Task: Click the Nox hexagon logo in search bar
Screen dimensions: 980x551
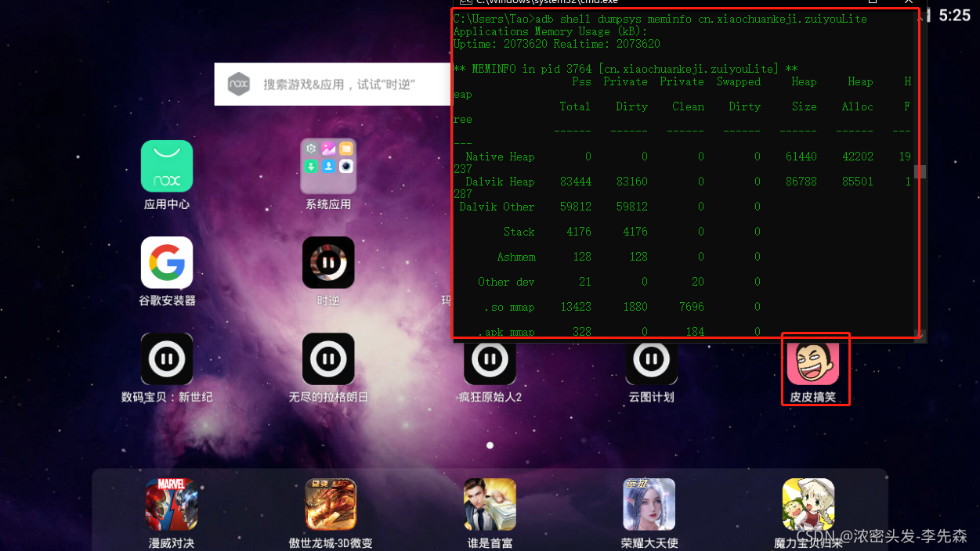Action: click(238, 84)
